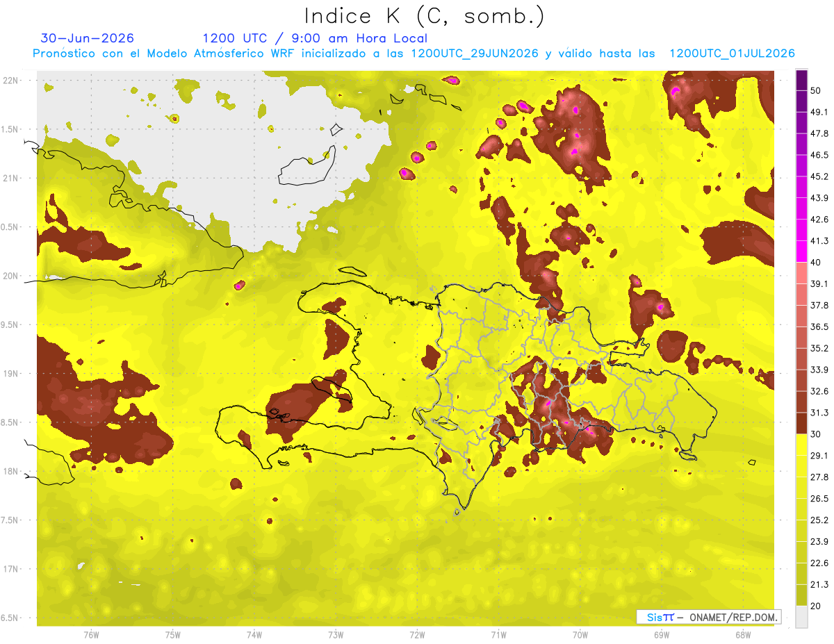834x644 pixels.
Task: Click the '22N' latitude axis label
Action: point(11,81)
